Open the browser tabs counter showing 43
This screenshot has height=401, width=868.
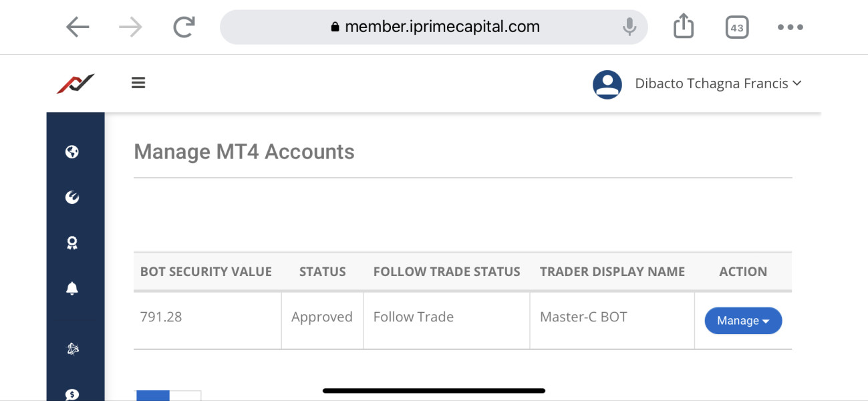(736, 27)
